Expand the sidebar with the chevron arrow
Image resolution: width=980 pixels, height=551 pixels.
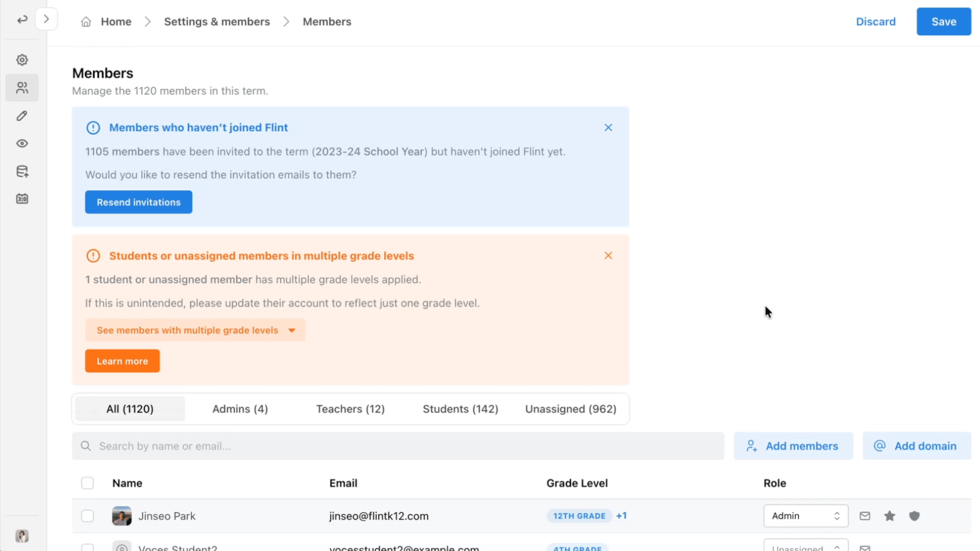click(x=46, y=19)
